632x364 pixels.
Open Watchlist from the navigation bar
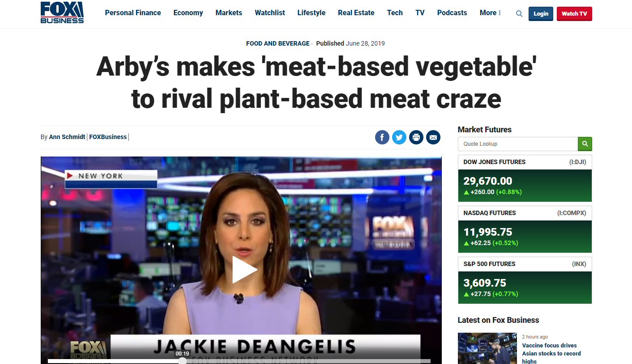coord(270,13)
